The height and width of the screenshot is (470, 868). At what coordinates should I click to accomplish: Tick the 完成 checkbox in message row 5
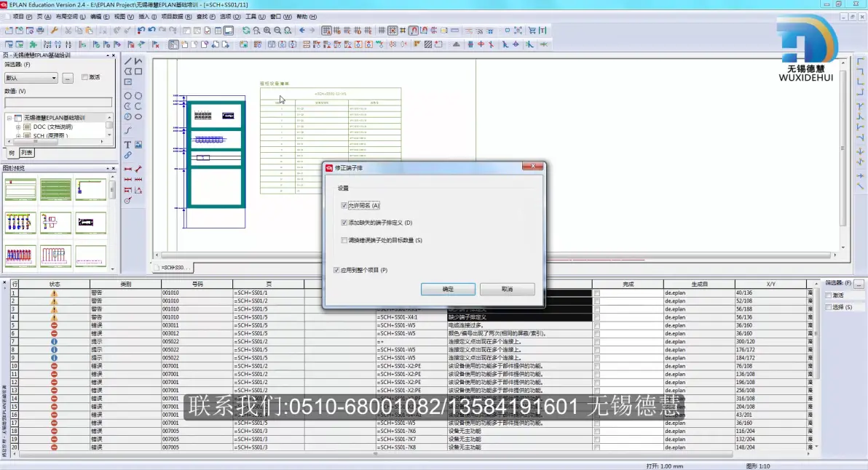point(597,326)
